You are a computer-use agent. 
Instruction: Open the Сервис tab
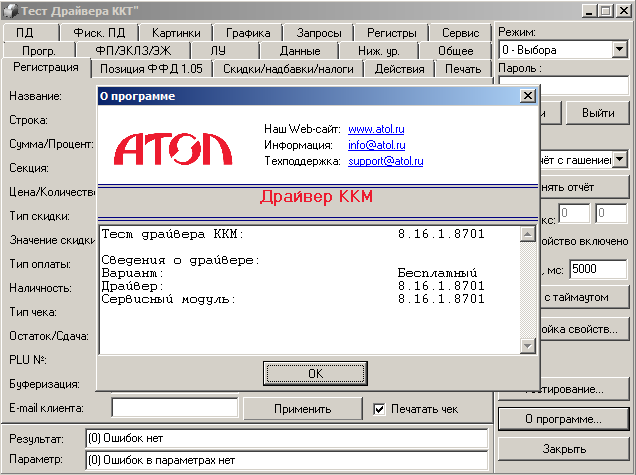point(460,33)
